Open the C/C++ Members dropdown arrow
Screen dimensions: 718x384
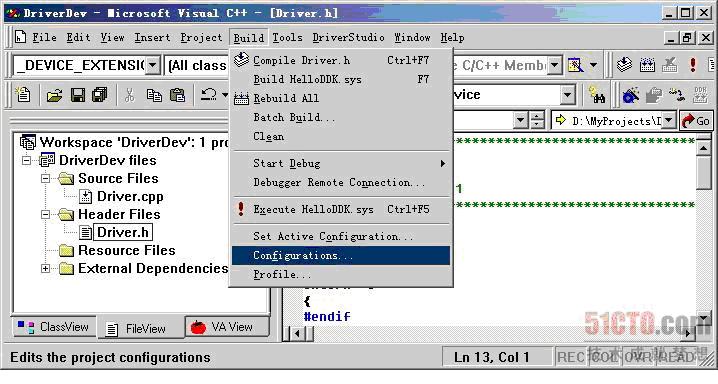(555, 65)
